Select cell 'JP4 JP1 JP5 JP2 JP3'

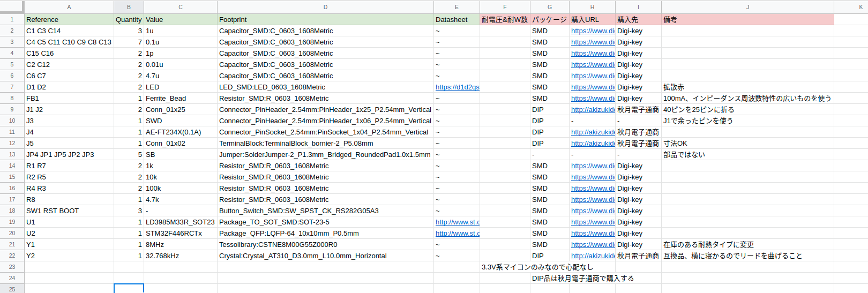click(69, 154)
